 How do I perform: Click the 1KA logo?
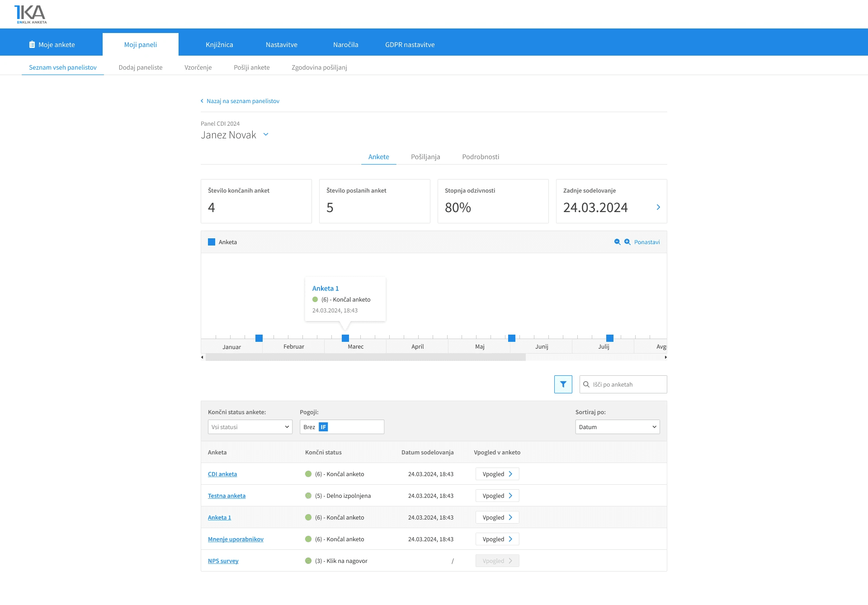click(x=30, y=14)
